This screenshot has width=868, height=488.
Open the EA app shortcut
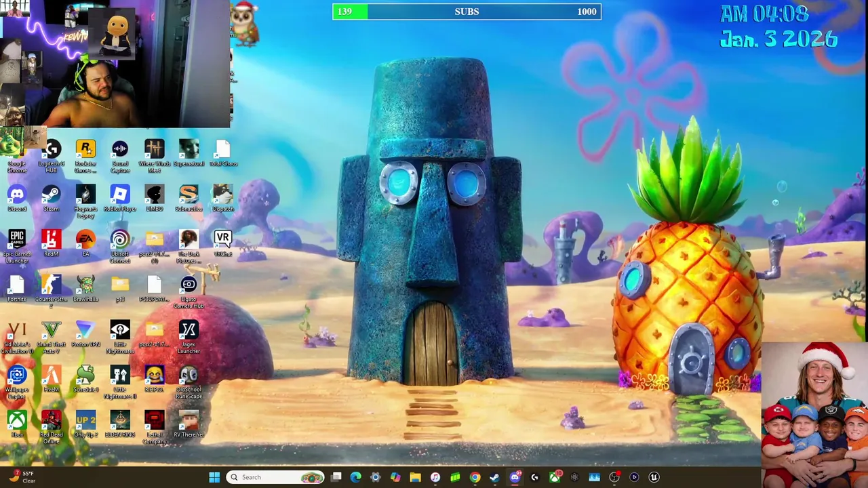pyautogui.click(x=85, y=243)
